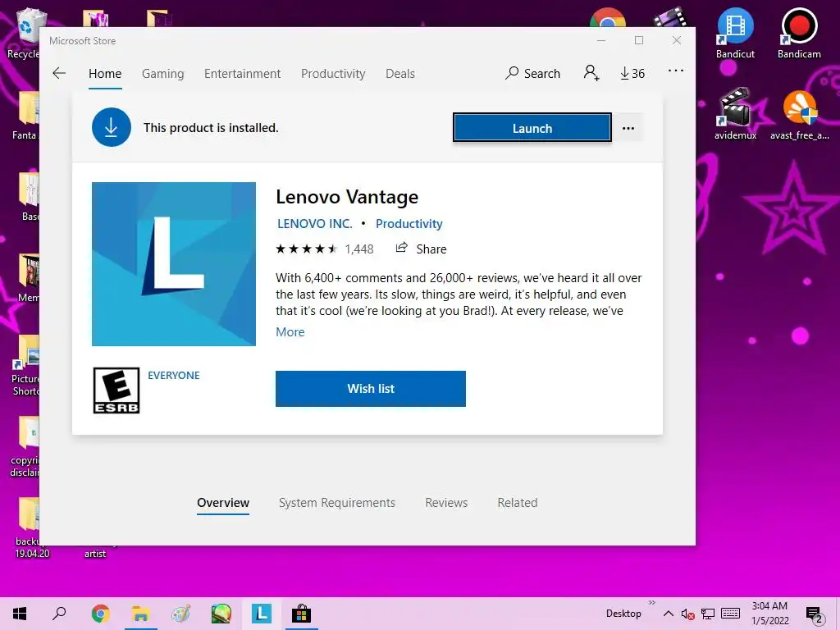The width and height of the screenshot is (840, 630).
Task: Click the muted volume tray icon
Action: point(688,614)
